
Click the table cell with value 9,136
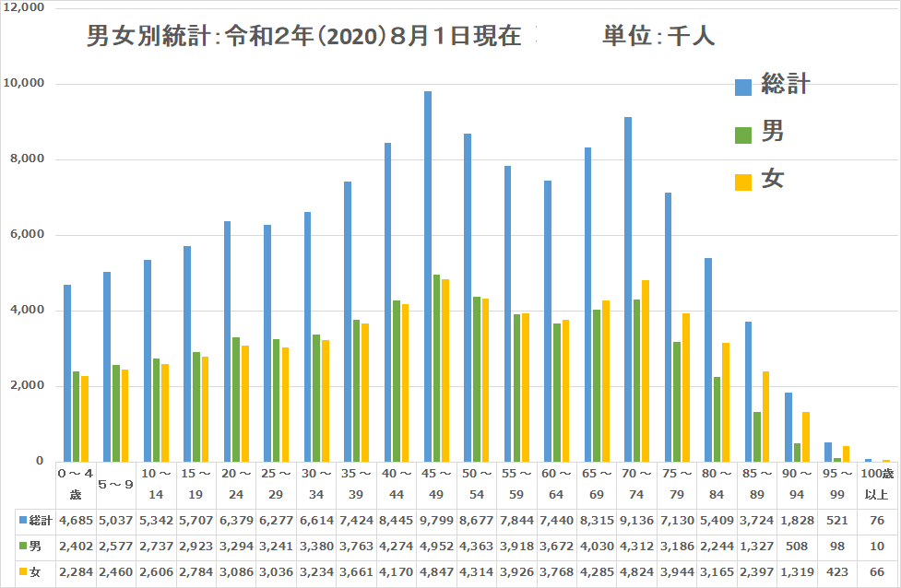pyautogui.click(x=636, y=520)
